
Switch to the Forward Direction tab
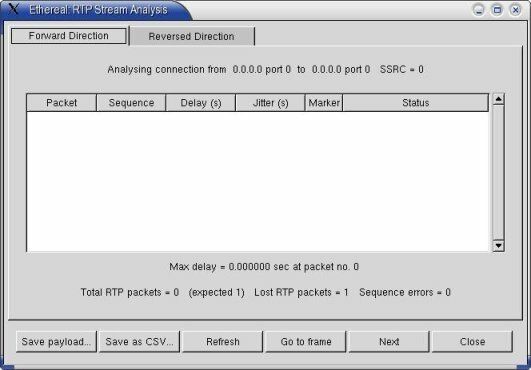[69, 36]
